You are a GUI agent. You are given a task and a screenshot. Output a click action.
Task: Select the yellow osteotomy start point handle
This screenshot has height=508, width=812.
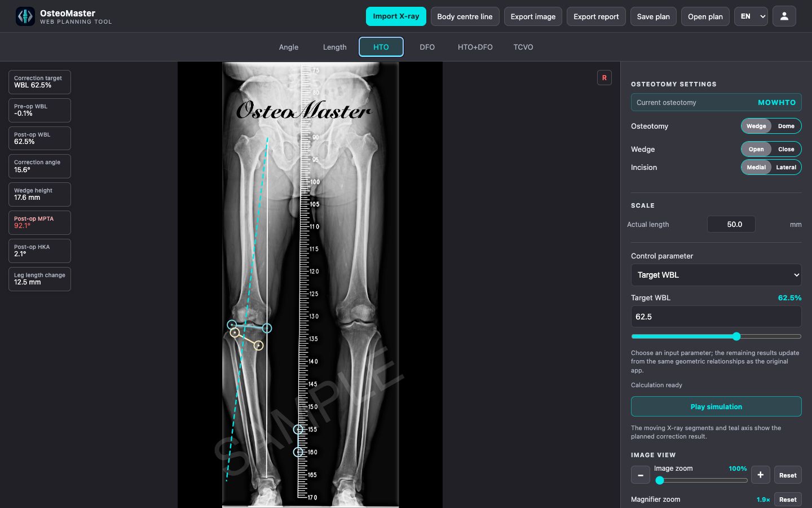(259, 345)
